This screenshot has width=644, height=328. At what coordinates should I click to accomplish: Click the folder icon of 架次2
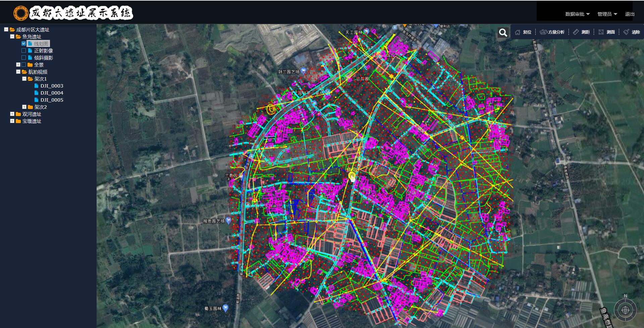(x=30, y=107)
